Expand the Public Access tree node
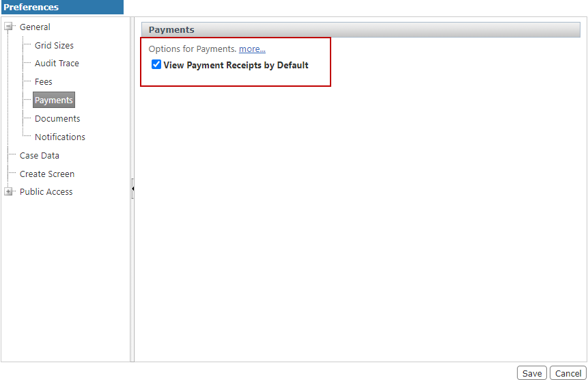The height and width of the screenshot is (380, 588). (8, 191)
